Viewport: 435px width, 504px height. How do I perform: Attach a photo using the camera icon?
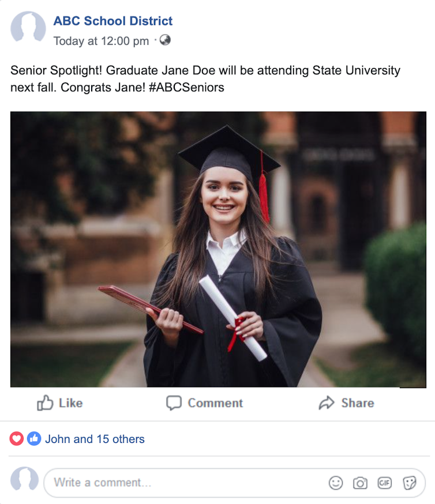(x=360, y=483)
